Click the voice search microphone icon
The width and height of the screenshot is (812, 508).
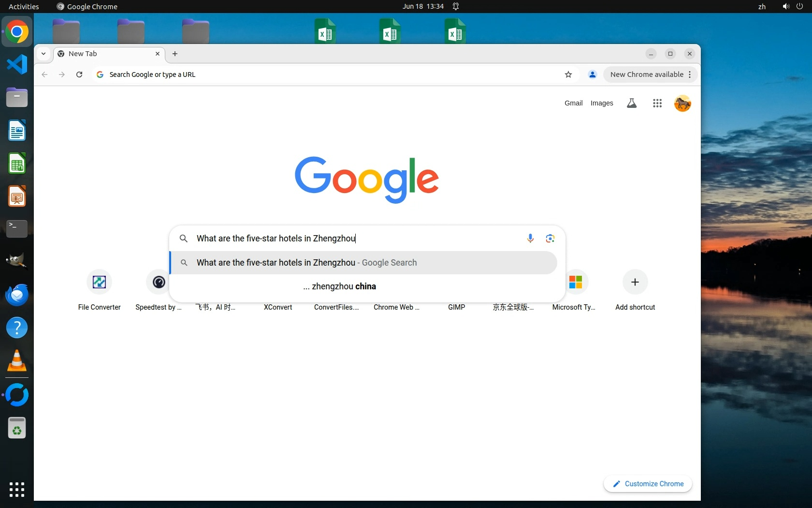(530, 238)
